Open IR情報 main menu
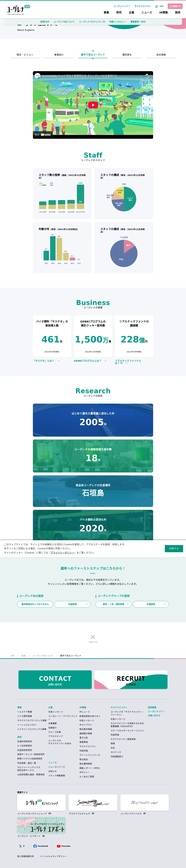186x868 pixels. pos(163,12)
